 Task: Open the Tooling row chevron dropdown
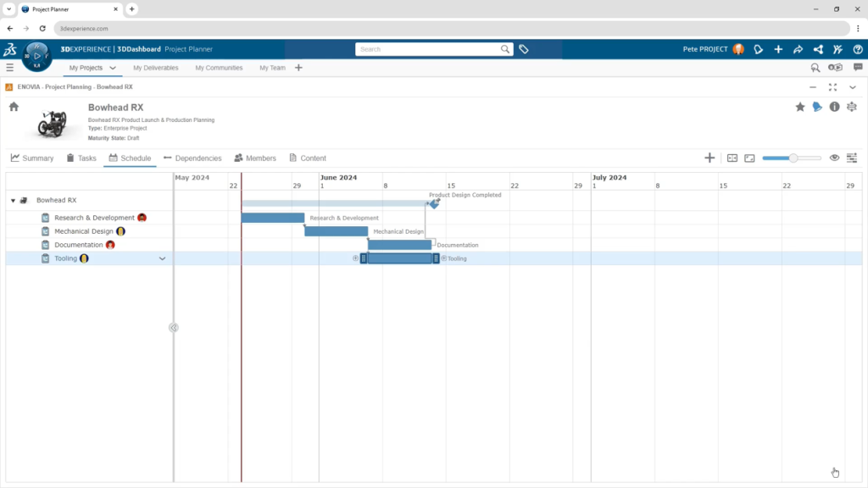[163, 258]
